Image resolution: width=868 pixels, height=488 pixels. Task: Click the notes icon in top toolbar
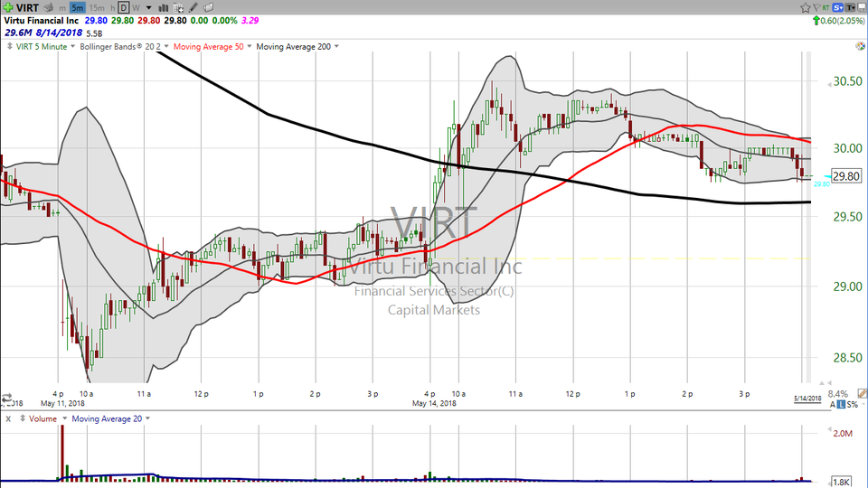[208, 8]
